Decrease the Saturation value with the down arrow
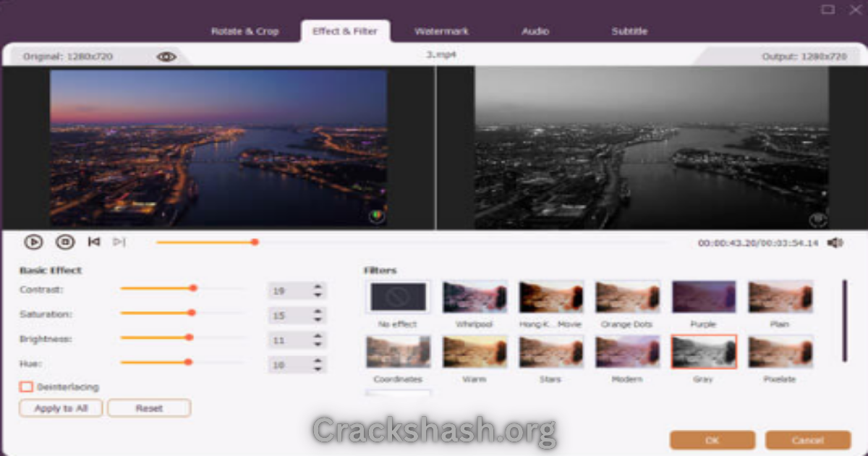Screen dimensions: 868x456 point(318,320)
